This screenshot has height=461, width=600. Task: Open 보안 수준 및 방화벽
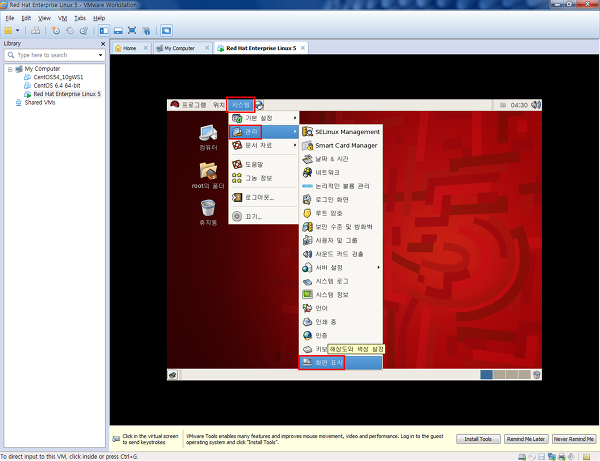point(341,227)
